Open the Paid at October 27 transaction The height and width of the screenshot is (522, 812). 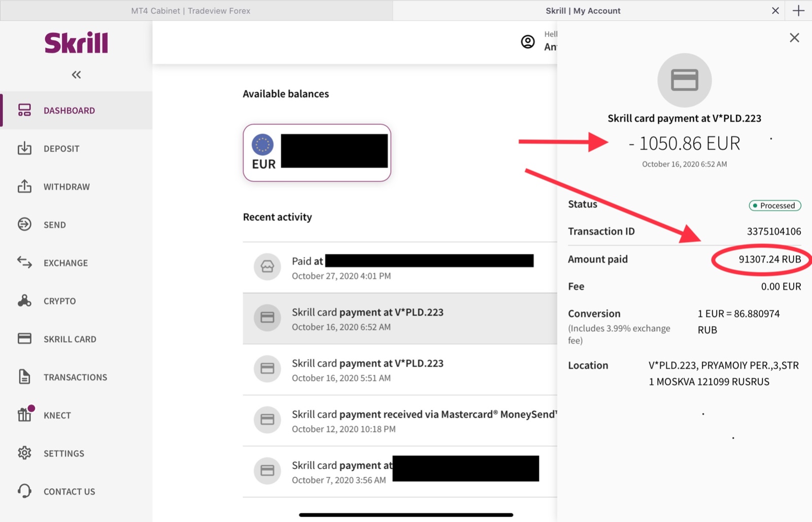tap(400, 268)
